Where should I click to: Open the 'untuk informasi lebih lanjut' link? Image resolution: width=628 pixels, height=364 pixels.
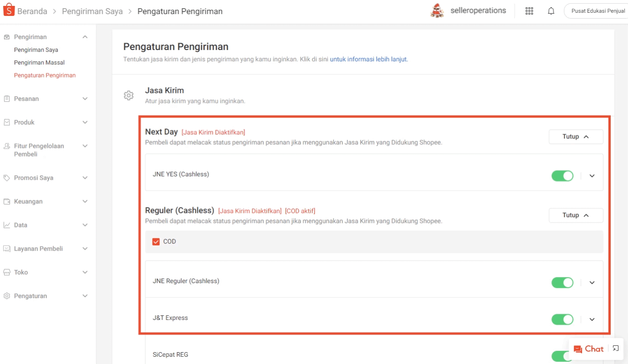pos(368,59)
